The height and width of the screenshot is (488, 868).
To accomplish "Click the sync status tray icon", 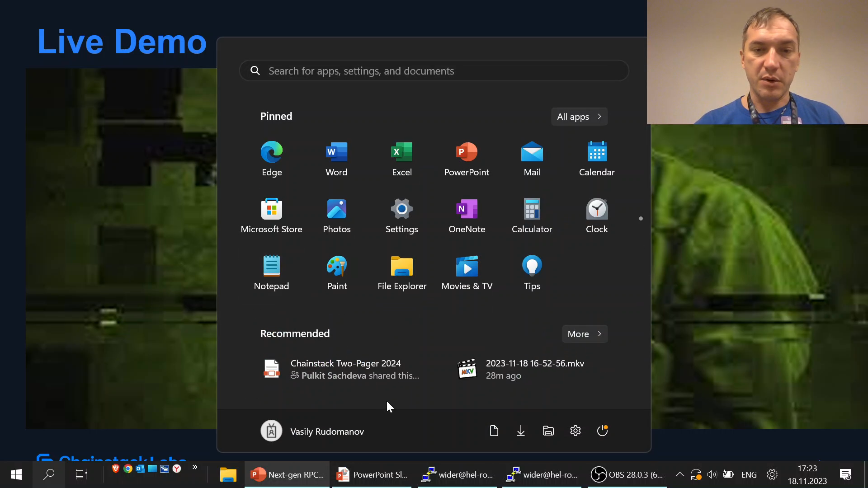I will (x=696, y=474).
